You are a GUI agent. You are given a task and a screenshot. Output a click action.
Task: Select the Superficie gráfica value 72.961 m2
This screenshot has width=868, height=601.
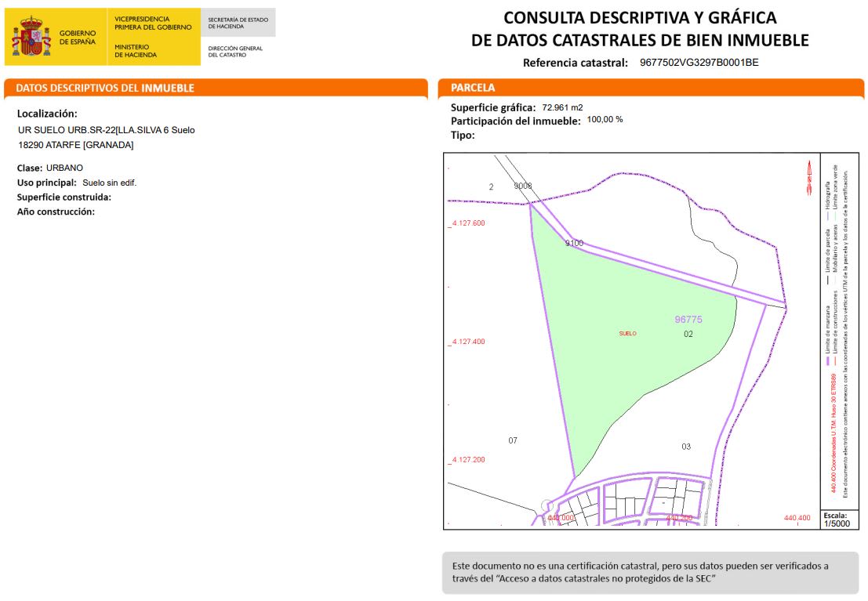coord(562,107)
